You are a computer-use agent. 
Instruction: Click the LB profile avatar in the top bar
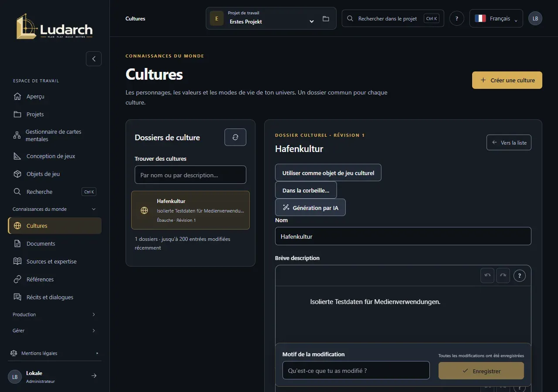tap(535, 18)
